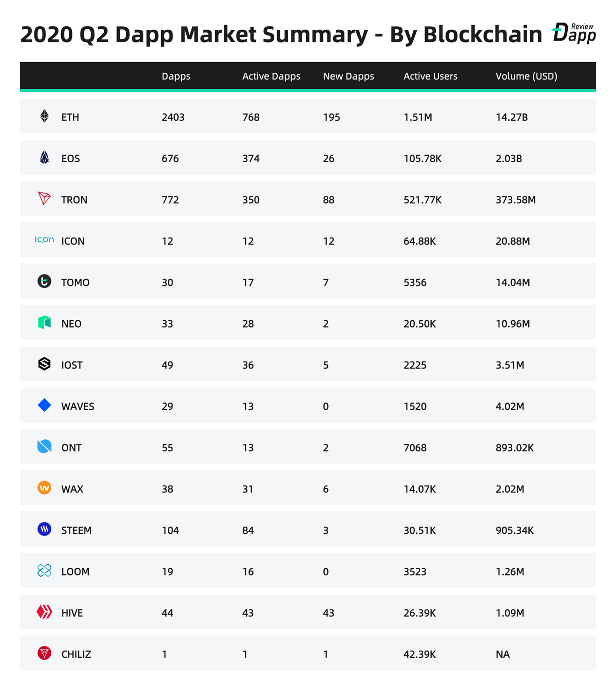Viewport: 616px width, 693px height.
Task: Click the Volume (USD) column header
Action: point(526,76)
